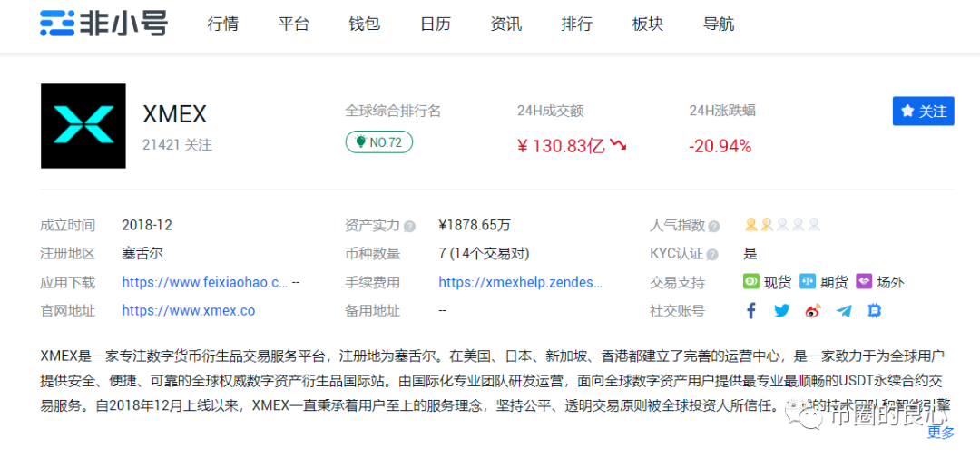This screenshot has width=980, height=458.
Task: Click the KYC认证 help question icon
Action: tap(712, 254)
